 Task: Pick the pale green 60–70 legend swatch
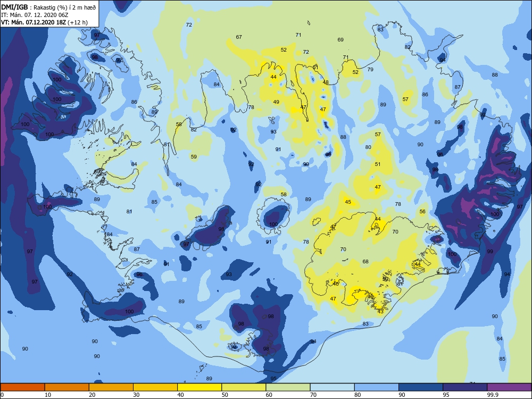tap(288, 387)
